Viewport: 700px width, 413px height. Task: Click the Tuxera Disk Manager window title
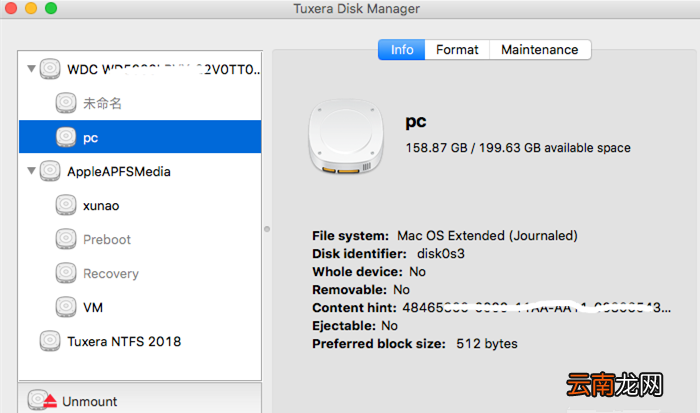click(356, 9)
